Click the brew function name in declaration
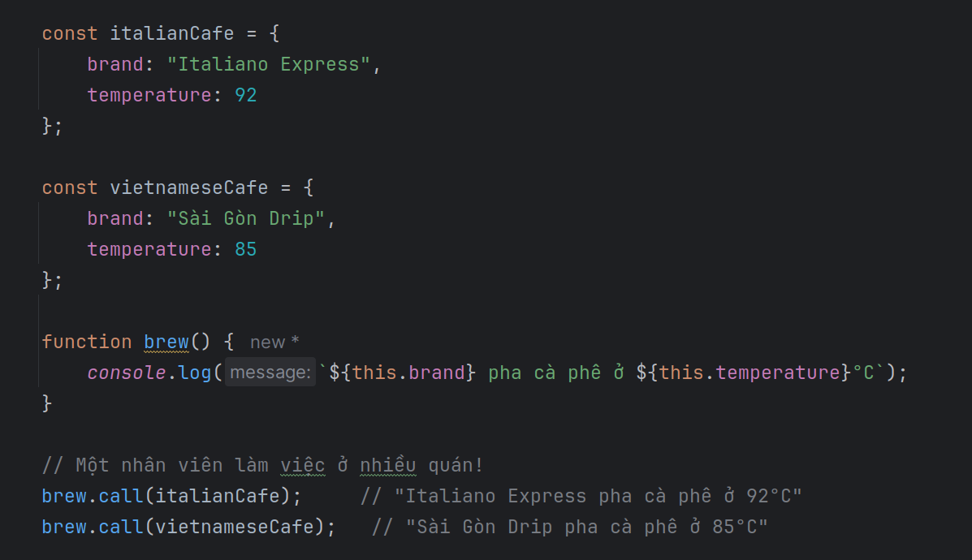Screen dimensions: 972x560 (166, 342)
